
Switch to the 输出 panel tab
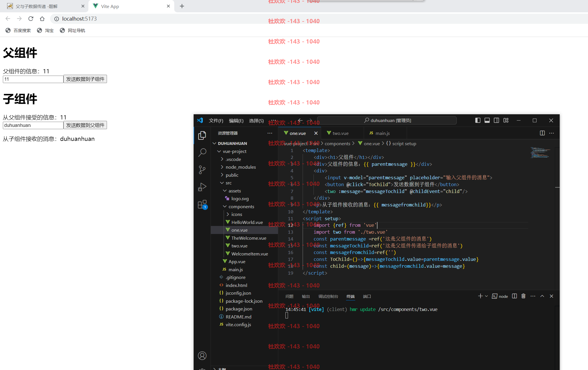click(x=306, y=296)
